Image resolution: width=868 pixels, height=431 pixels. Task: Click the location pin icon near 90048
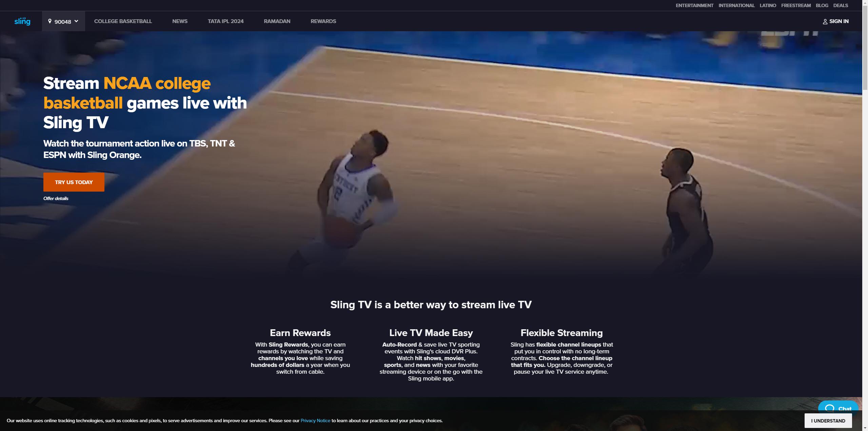[50, 21]
